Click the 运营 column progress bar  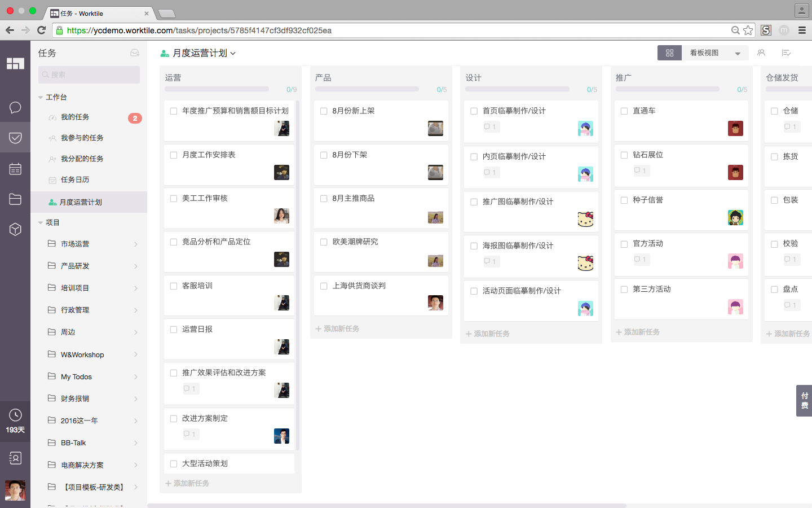[x=217, y=89]
